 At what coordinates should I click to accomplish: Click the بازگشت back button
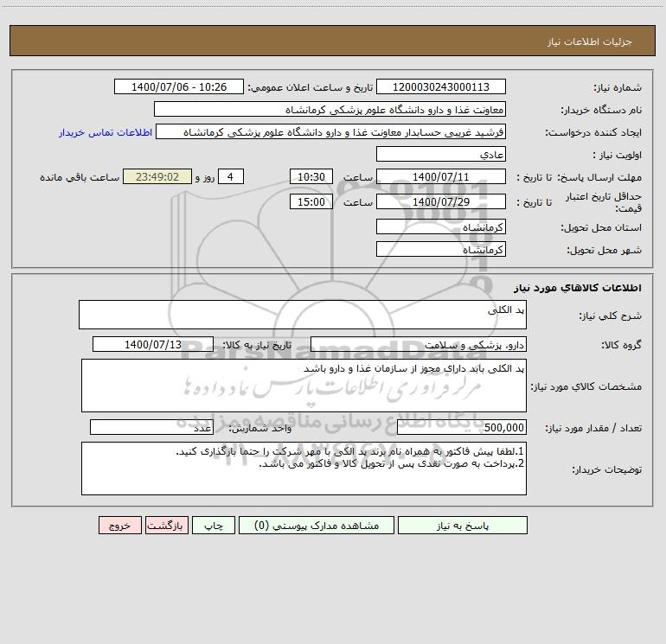coord(166,525)
